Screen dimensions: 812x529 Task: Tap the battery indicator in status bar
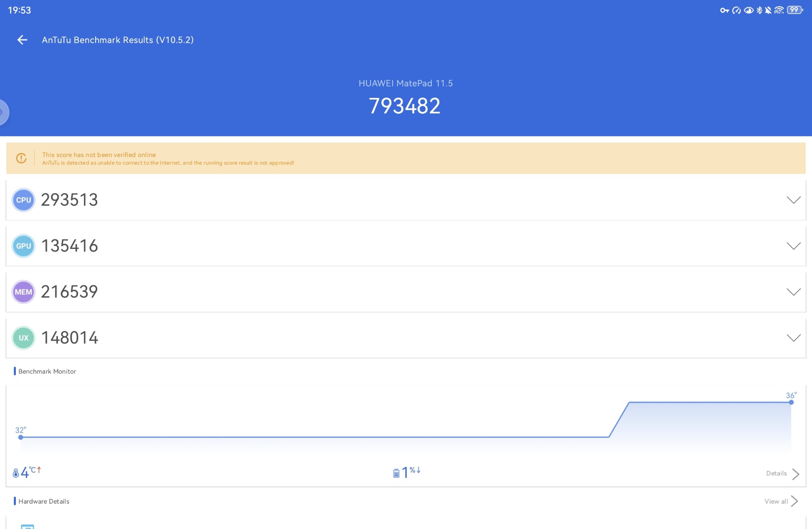pyautogui.click(x=794, y=10)
